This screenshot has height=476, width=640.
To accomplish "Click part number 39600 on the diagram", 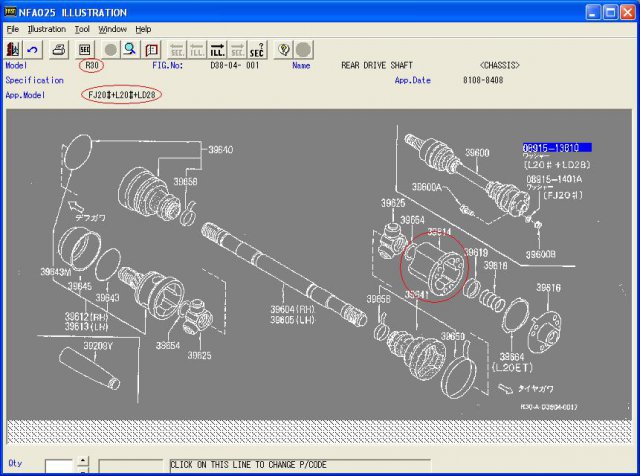I will click(476, 153).
